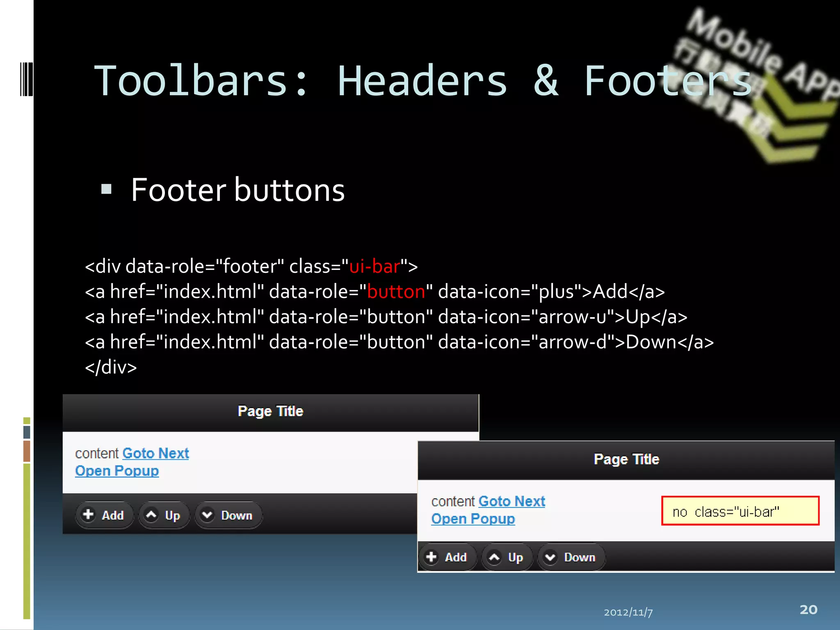This screenshot has height=630, width=840.
Task: Click the word 'content' in left preview
Action: (97, 453)
